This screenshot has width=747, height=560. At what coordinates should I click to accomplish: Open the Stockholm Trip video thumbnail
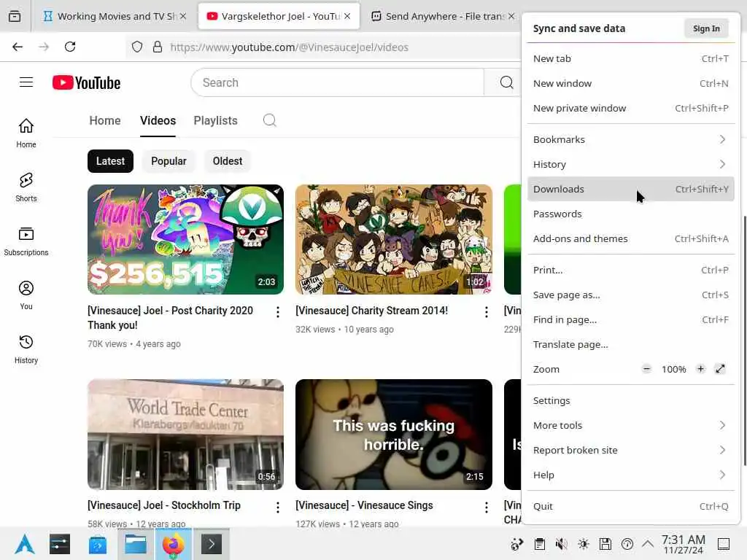186,435
